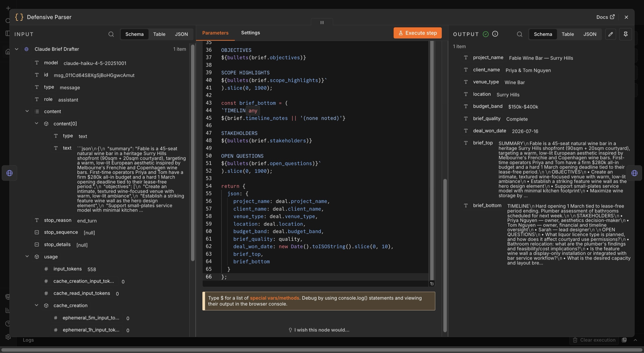This screenshot has height=353, width=644.
Task: Collapse the cache_creation node
Action: [36, 305]
